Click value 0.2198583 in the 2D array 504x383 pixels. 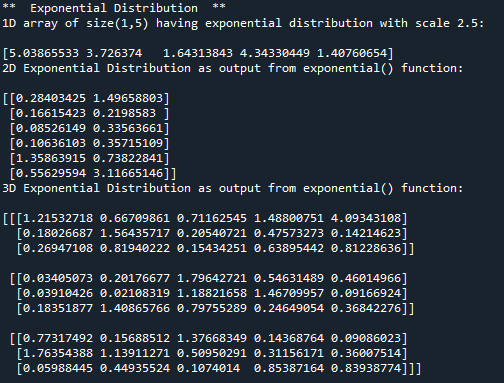click(x=124, y=113)
